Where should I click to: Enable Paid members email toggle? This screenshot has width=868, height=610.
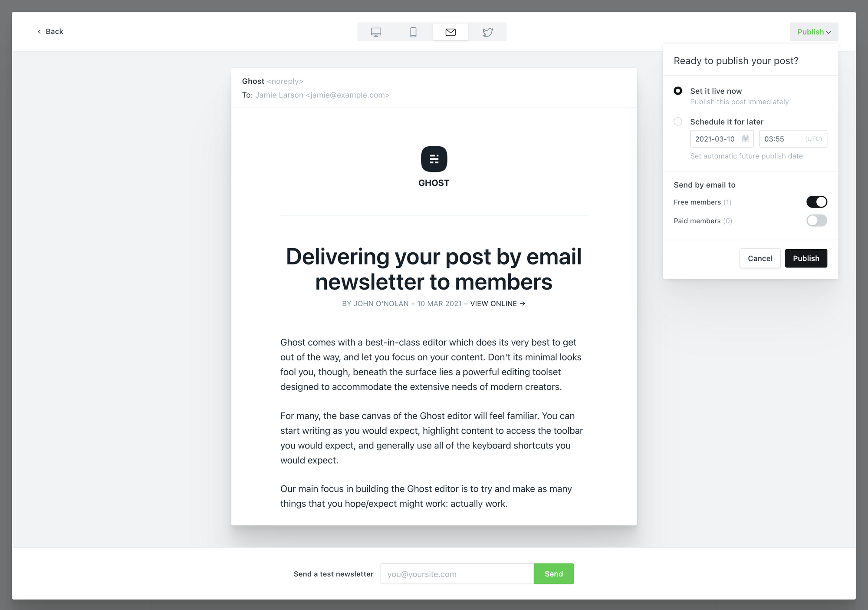pyautogui.click(x=816, y=221)
